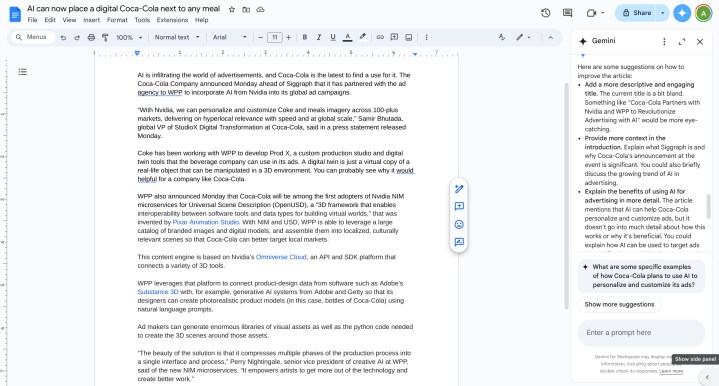Open the camera meeting dropdown arrow
719x386 pixels.
click(x=603, y=13)
